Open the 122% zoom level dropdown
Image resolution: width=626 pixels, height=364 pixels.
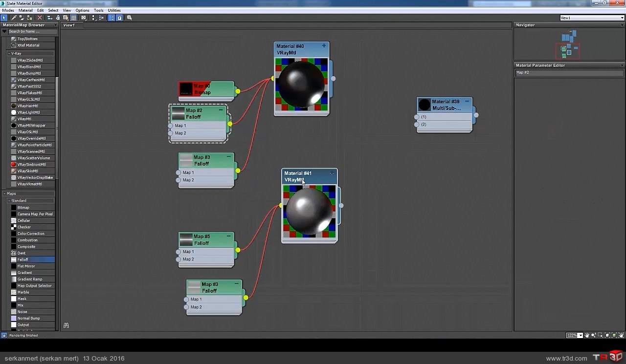(x=581, y=335)
